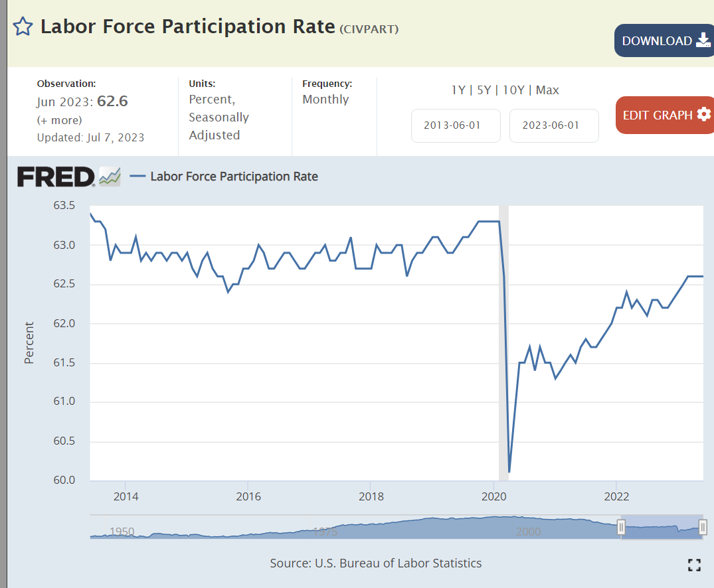Screen dimensions: 714x588
Task: Click the right range slider handle
Action: pos(703,528)
